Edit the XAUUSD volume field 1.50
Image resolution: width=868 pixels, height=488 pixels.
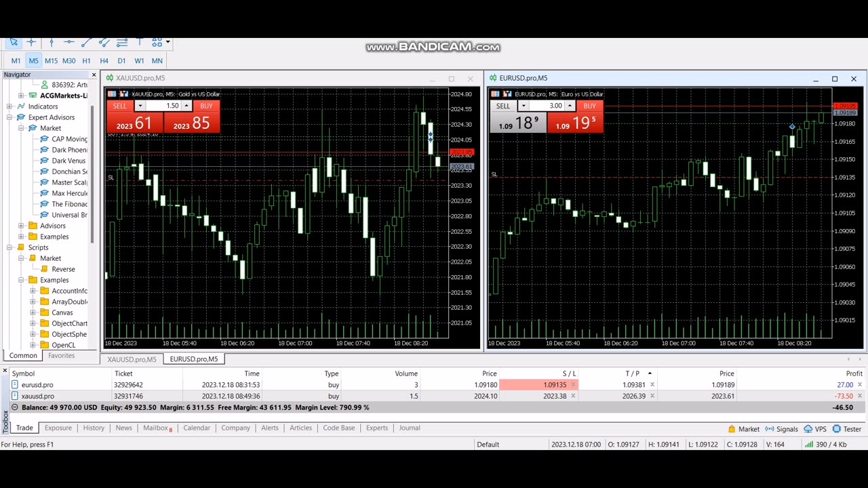(163, 106)
